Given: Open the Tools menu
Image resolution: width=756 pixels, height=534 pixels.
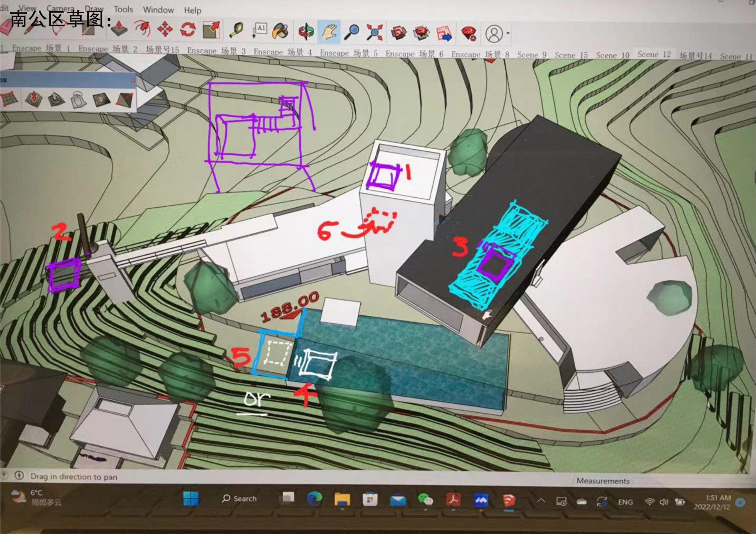Looking at the screenshot, I should click(x=123, y=9).
